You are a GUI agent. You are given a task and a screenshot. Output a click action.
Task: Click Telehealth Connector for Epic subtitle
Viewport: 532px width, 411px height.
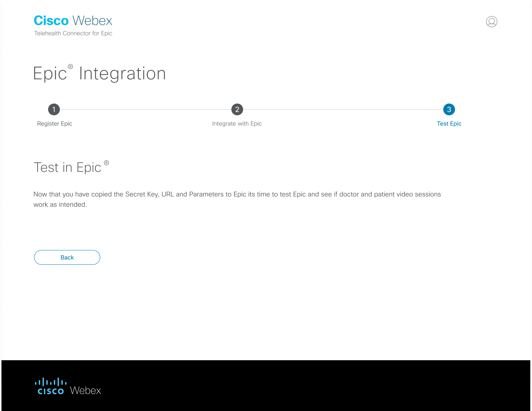73,33
